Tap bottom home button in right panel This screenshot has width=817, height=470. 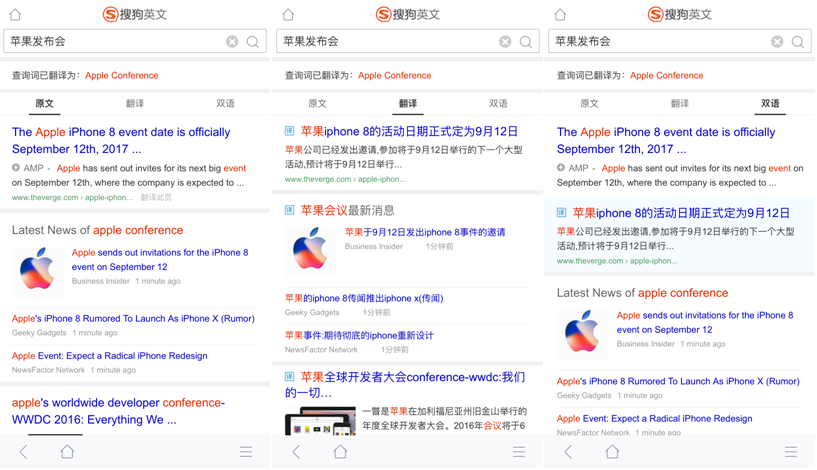pos(612,452)
